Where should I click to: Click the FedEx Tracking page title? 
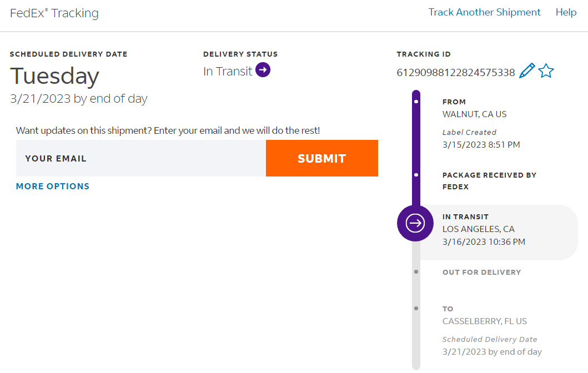(x=54, y=13)
